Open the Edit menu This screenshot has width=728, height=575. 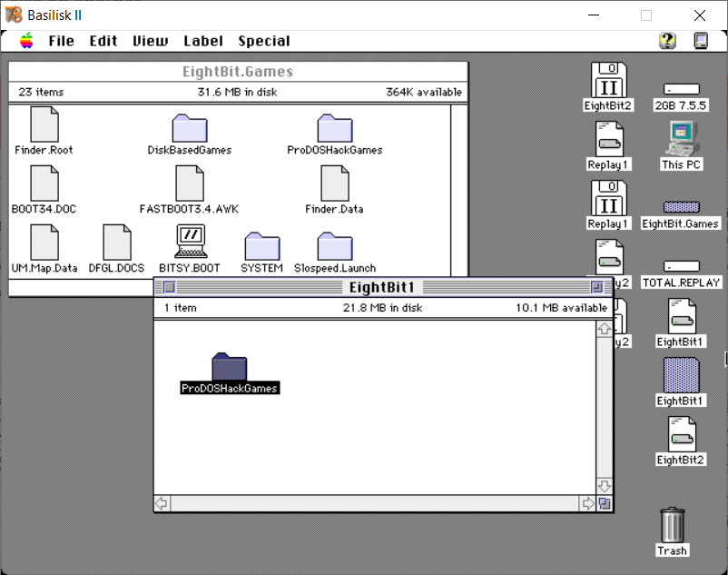[103, 41]
